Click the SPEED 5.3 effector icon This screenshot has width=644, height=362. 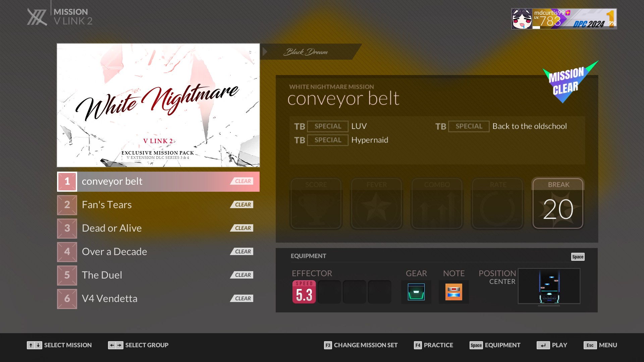[304, 292]
